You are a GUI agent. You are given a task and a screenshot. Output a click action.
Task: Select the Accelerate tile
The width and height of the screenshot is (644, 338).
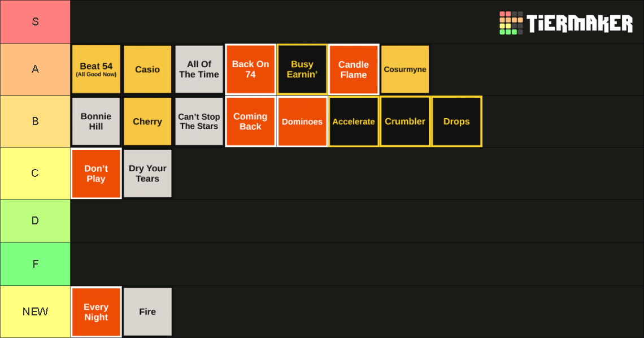[x=354, y=122]
